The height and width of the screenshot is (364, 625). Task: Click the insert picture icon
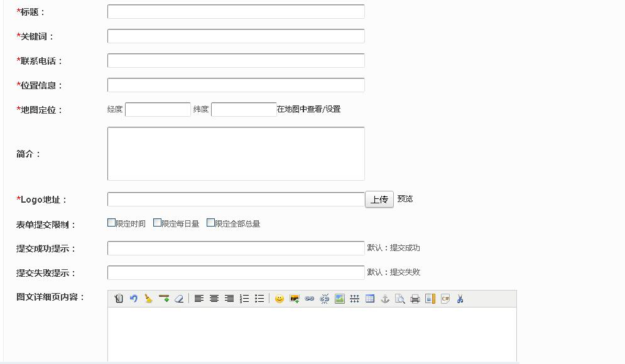pyautogui.click(x=340, y=299)
